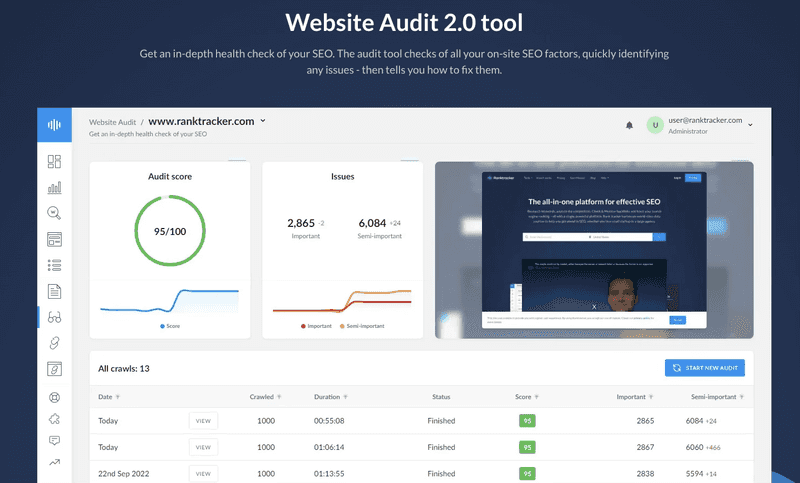Sort by the Semi-important column filter icon
The image size is (800, 483).
[x=742, y=397]
